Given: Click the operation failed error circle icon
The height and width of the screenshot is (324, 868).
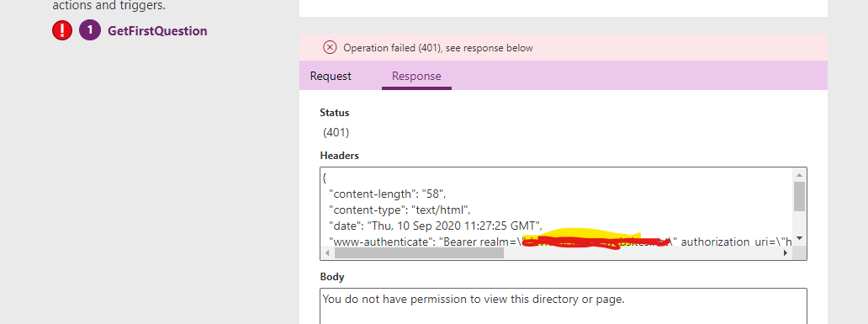Looking at the screenshot, I should click(x=330, y=48).
